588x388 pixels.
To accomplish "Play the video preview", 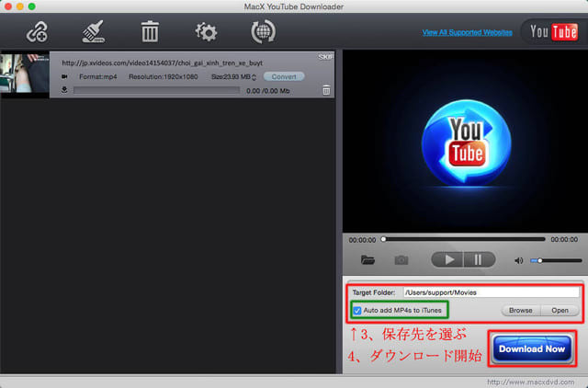I will [x=447, y=259].
